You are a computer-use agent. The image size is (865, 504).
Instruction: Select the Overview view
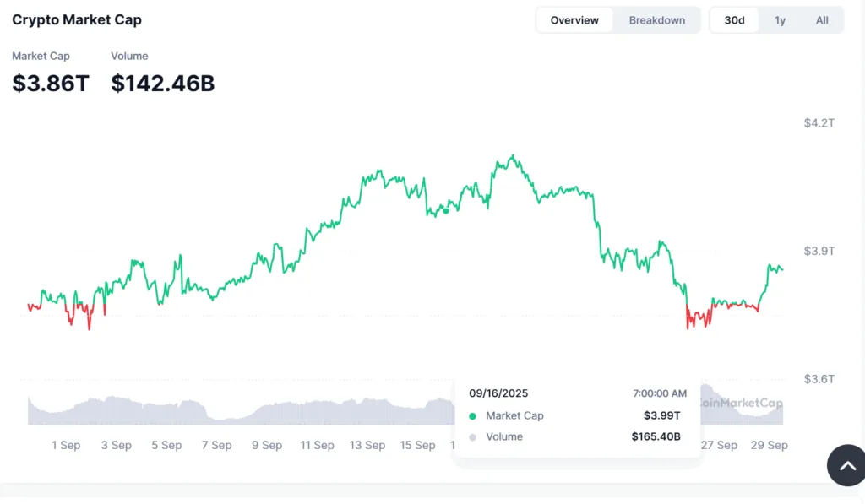pos(574,19)
